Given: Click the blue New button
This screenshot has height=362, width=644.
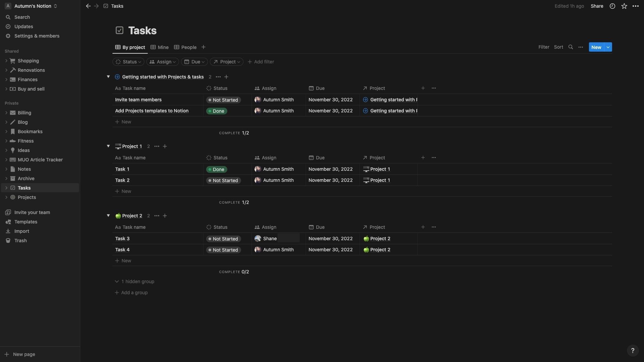Looking at the screenshot, I should [x=596, y=47].
